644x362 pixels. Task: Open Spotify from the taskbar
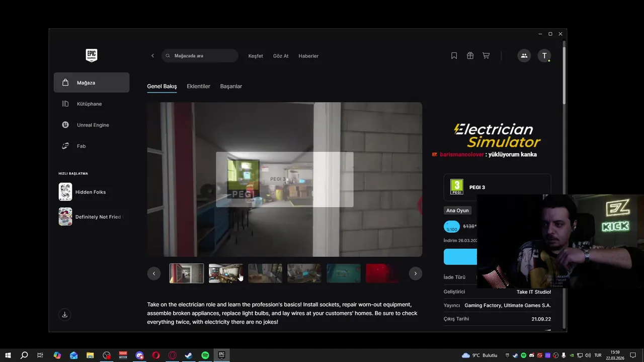205,355
